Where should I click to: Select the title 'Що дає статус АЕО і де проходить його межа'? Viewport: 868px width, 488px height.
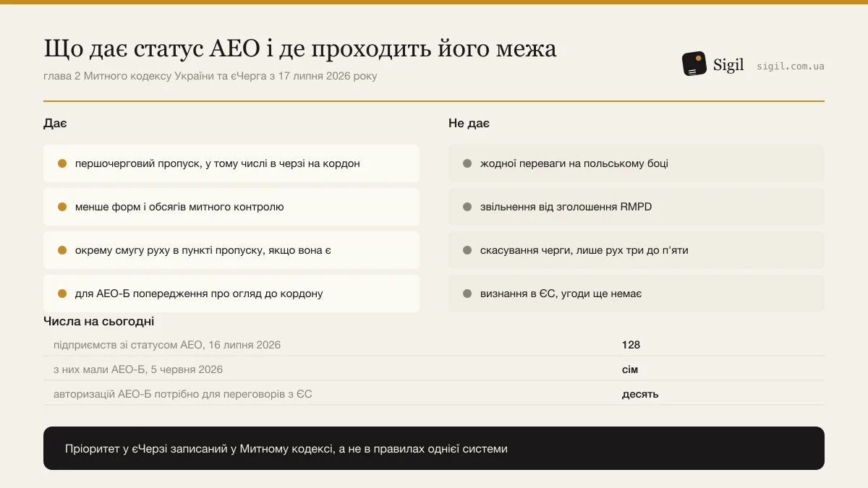300,48
